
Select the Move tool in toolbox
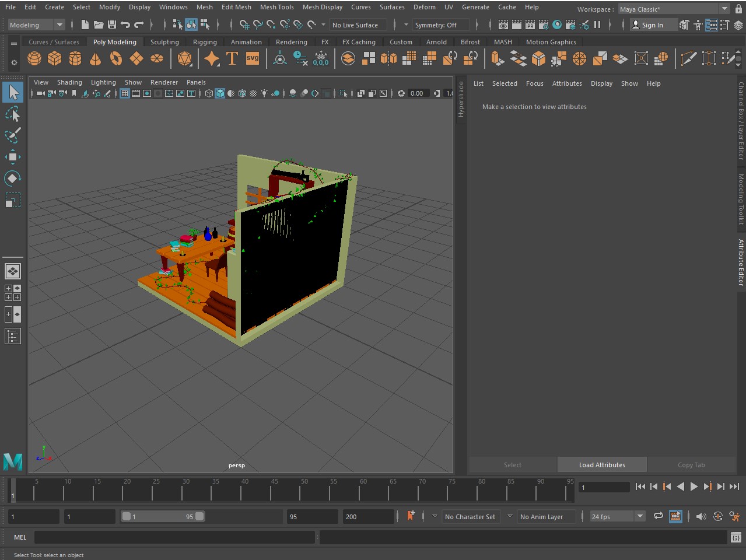tap(12, 157)
